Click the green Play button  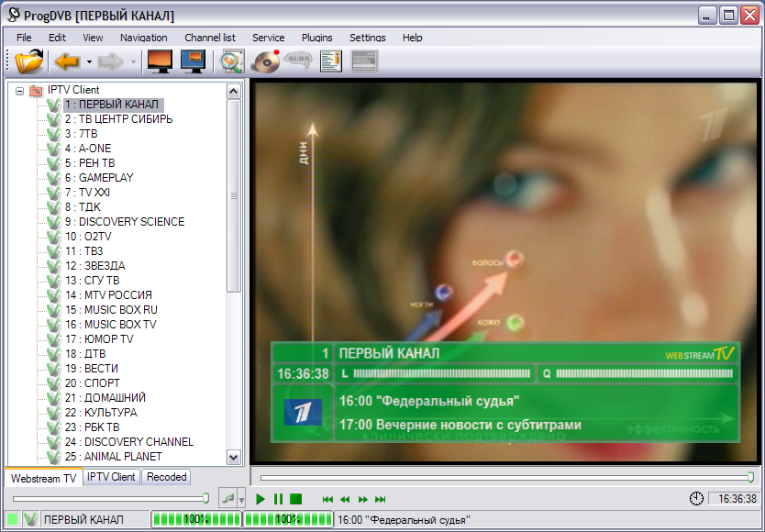point(260,499)
